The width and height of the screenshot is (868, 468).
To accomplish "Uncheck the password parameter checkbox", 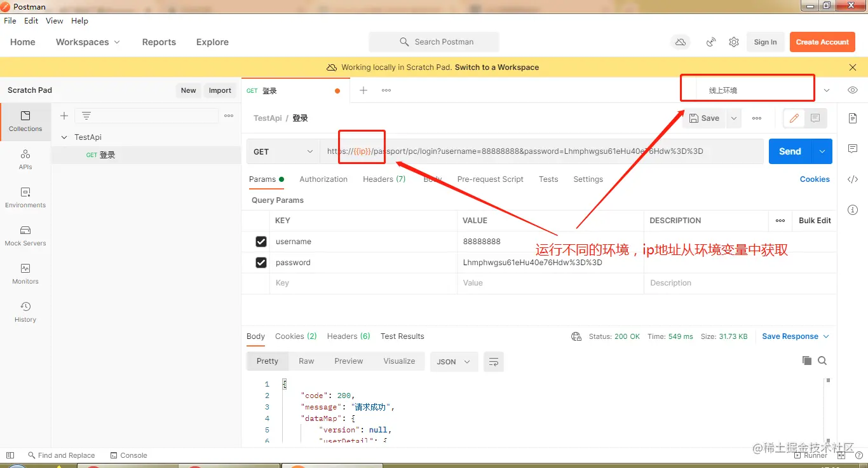I will pos(261,263).
